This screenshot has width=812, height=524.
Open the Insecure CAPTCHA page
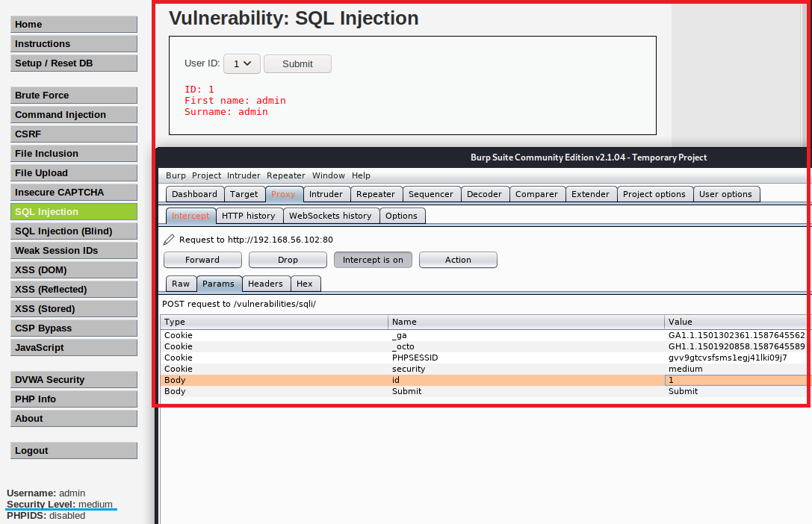click(x=73, y=192)
